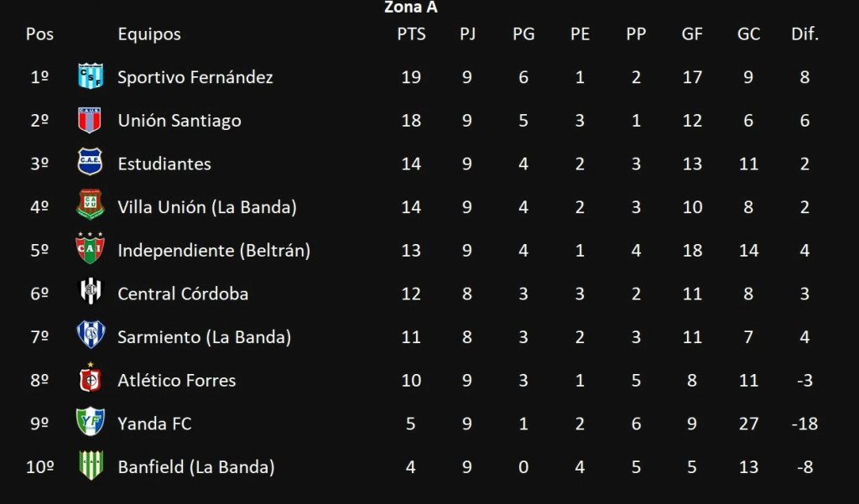Open the Central Córdoba team name
The height and width of the screenshot is (504, 859).
pos(183,294)
